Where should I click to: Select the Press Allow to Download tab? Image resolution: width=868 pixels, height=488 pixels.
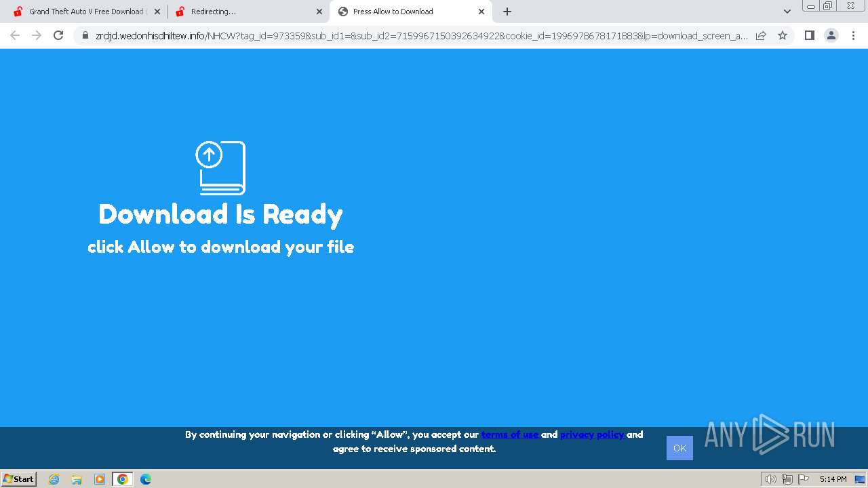pyautogui.click(x=411, y=12)
